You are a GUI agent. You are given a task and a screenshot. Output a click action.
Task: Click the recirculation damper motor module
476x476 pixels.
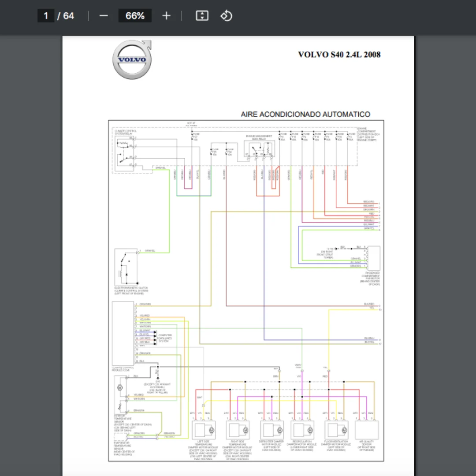click(x=302, y=430)
